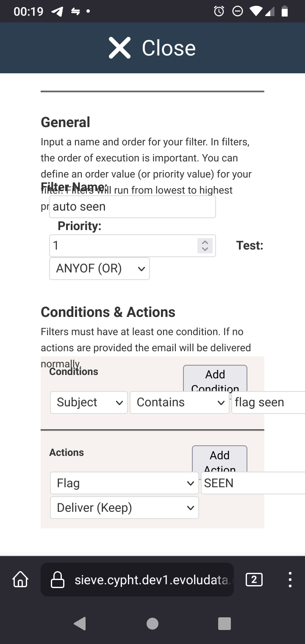Focus the Filter Name field 'auto seen'
The image size is (305, 644).
point(133,207)
